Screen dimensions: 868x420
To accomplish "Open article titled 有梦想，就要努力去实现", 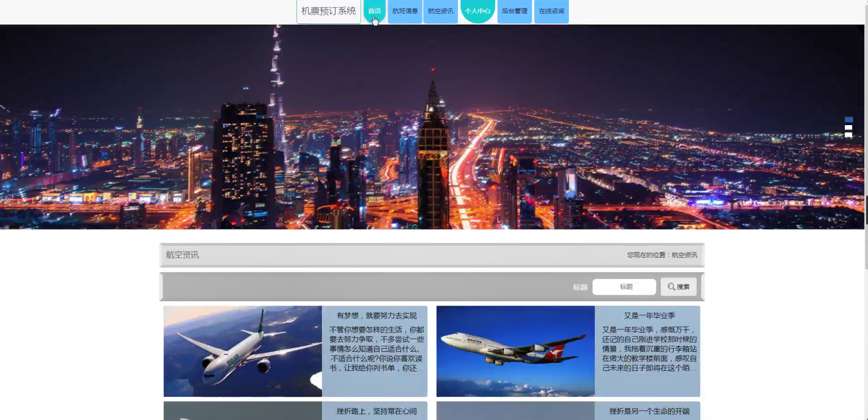I will click(x=377, y=316).
